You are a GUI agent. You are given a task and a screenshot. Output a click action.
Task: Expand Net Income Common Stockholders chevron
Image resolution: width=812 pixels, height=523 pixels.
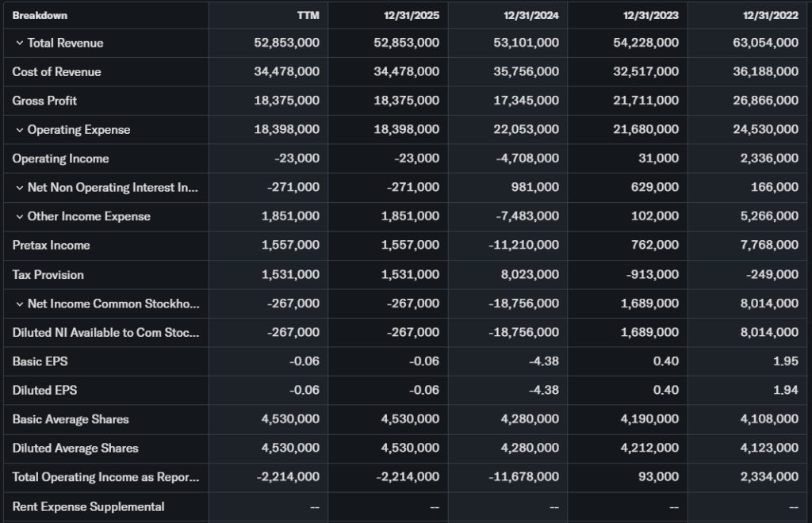(19, 303)
